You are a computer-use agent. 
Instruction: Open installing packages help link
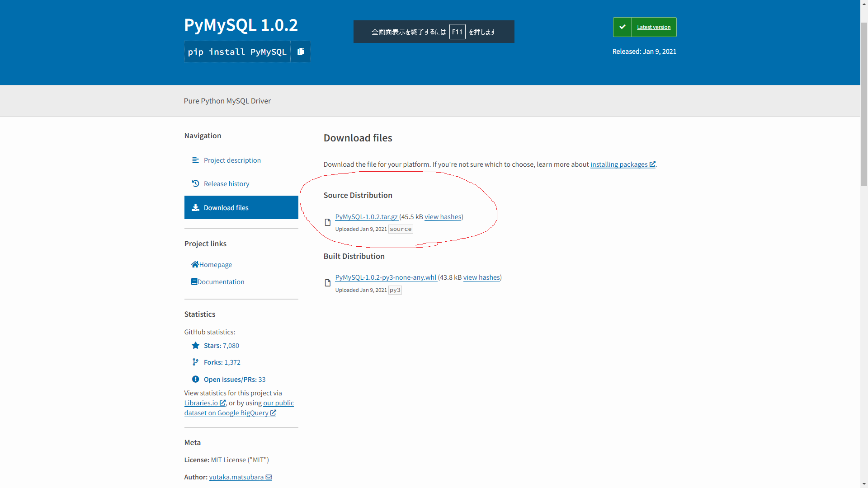point(619,164)
